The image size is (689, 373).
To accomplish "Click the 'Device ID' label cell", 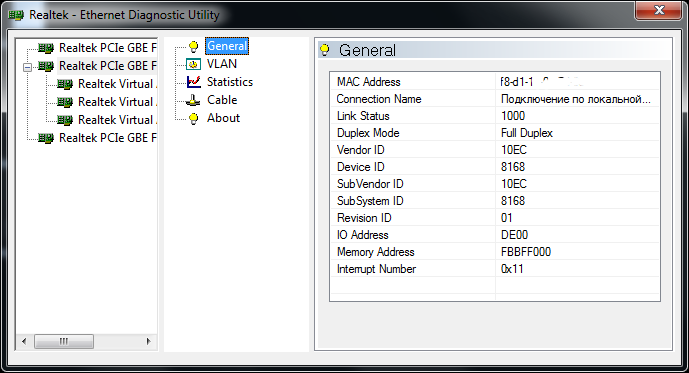I will (413, 167).
